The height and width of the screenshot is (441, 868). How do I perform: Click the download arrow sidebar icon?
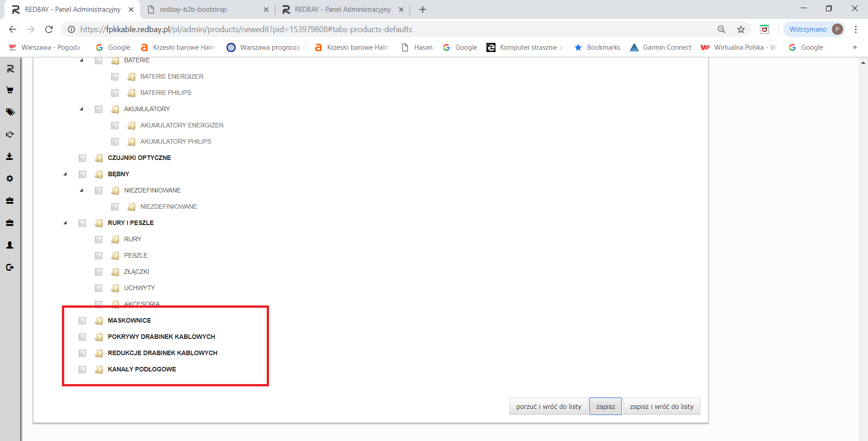click(9, 156)
